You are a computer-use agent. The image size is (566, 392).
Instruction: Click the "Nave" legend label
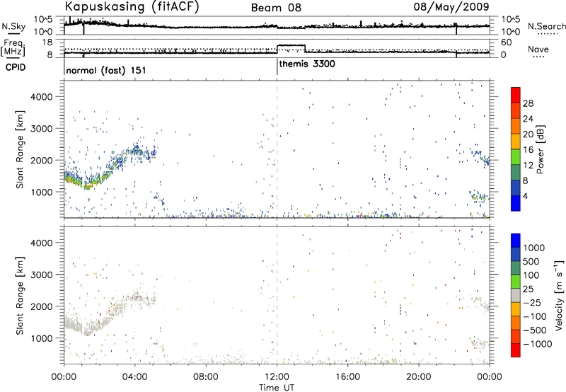538,50
